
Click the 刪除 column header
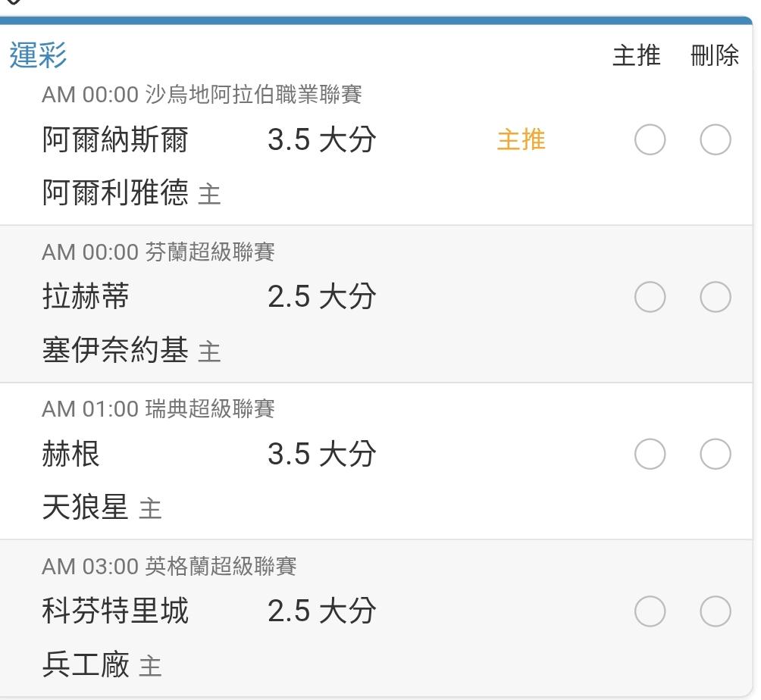[x=715, y=55]
